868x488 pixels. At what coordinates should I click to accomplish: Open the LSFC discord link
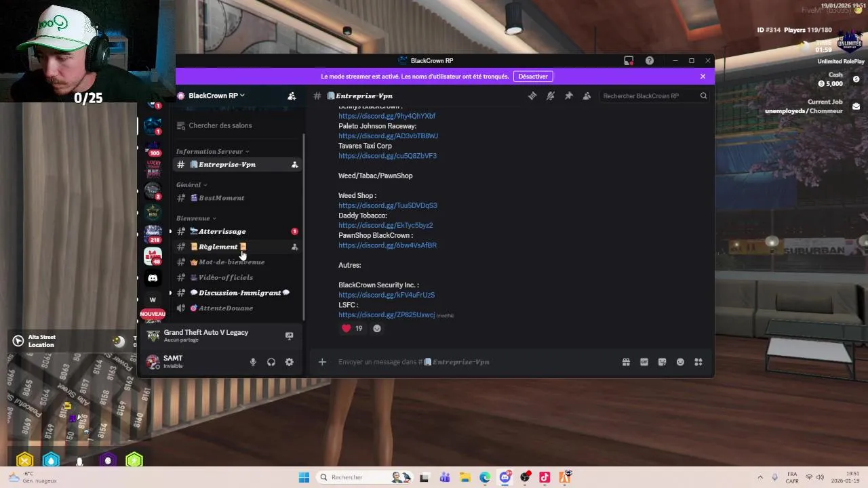(387, 315)
